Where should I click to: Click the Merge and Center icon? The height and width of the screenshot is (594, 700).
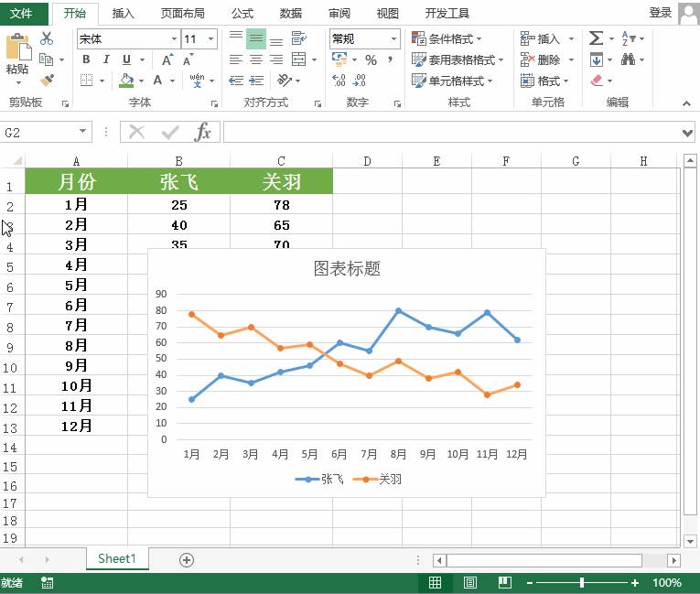[x=298, y=59]
